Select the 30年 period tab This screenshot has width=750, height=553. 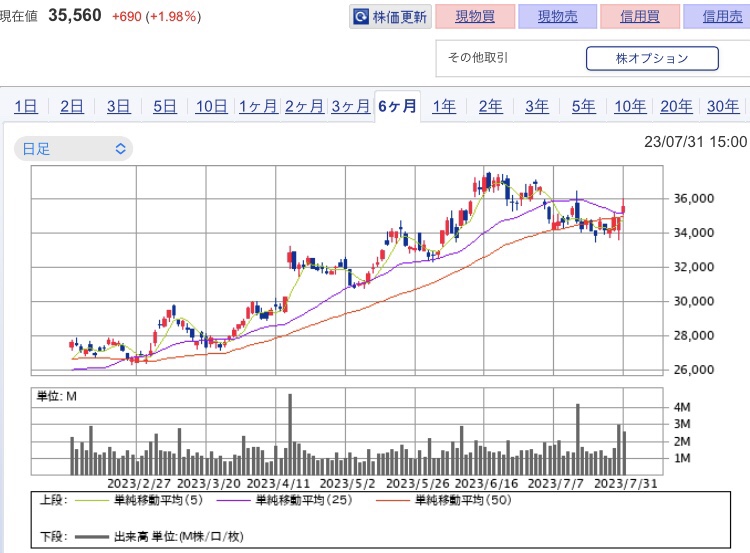(x=722, y=107)
